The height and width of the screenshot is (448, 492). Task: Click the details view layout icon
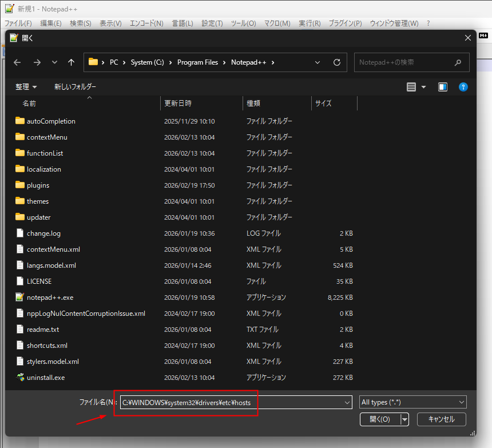pos(410,86)
